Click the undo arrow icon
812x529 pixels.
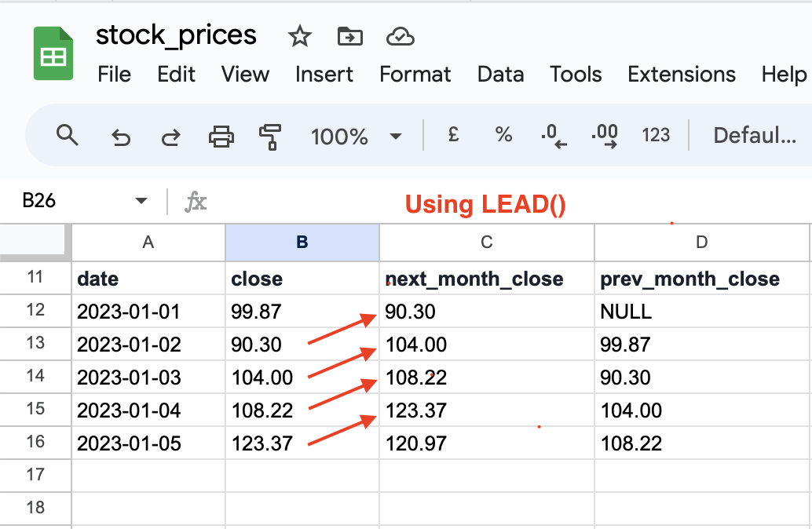pos(120,137)
